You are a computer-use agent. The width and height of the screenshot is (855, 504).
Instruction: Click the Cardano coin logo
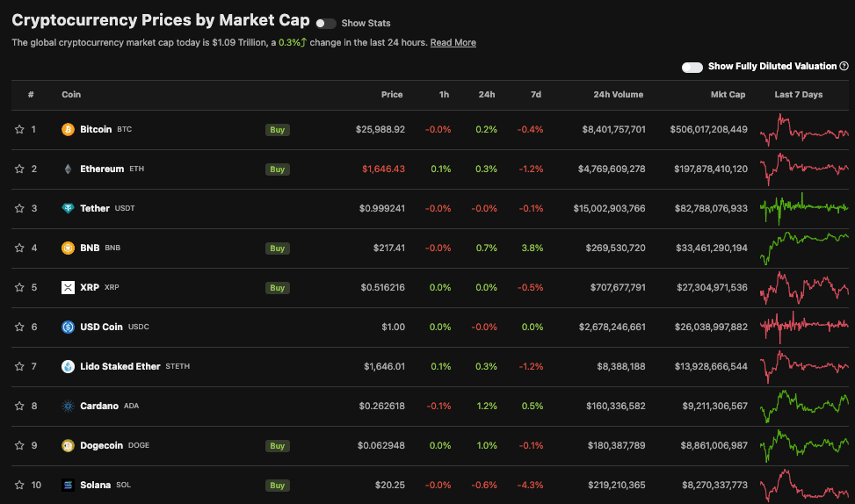click(x=68, y=406)
